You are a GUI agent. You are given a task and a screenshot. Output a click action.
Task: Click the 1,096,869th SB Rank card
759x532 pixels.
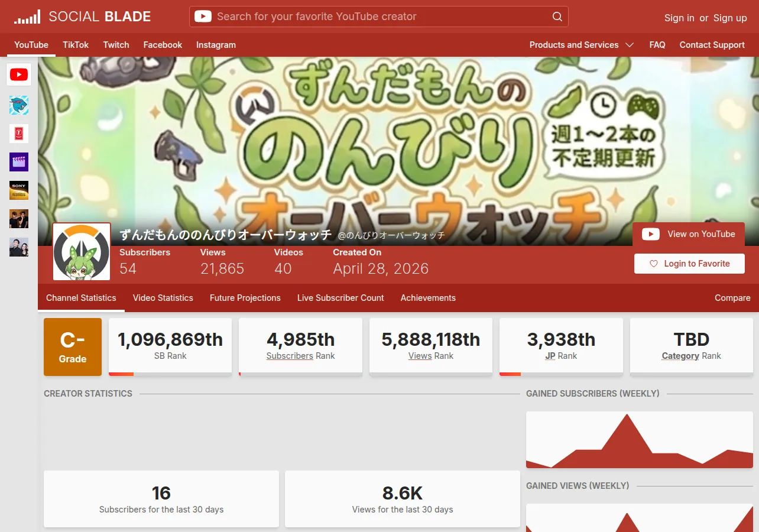point(170,347)
